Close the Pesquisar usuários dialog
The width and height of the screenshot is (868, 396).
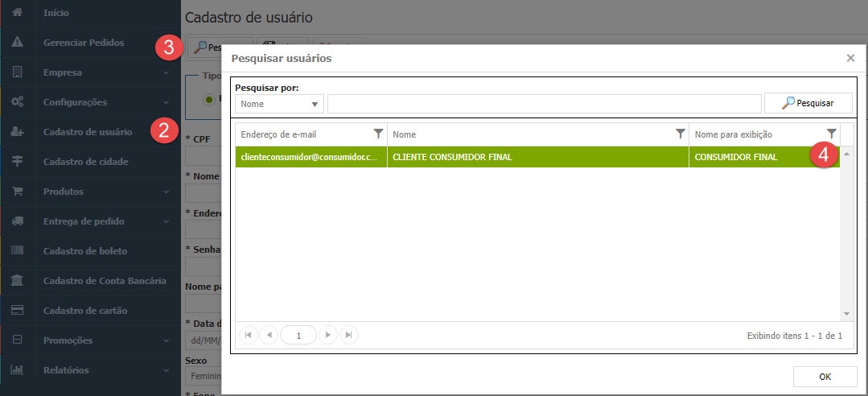point(850,58)
